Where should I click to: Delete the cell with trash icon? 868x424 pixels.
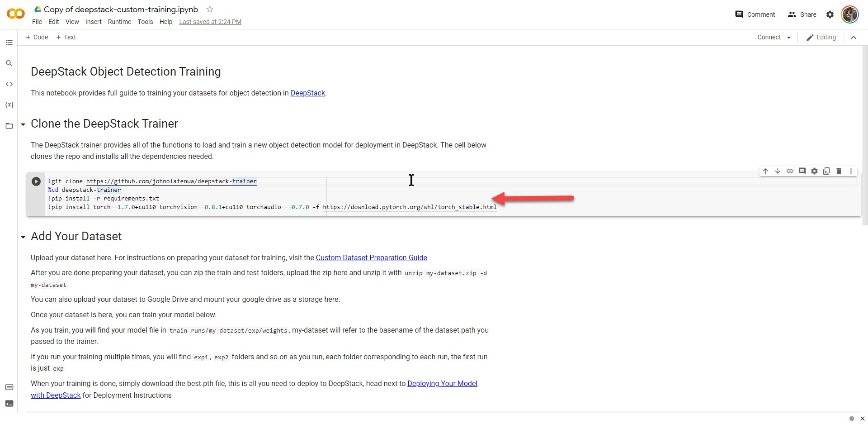click(x=839, y=171)
